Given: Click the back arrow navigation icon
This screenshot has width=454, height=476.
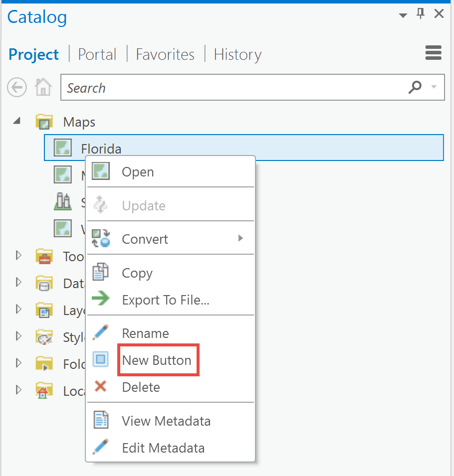Looking at the screenshot, I should click(x=17, y=88).
